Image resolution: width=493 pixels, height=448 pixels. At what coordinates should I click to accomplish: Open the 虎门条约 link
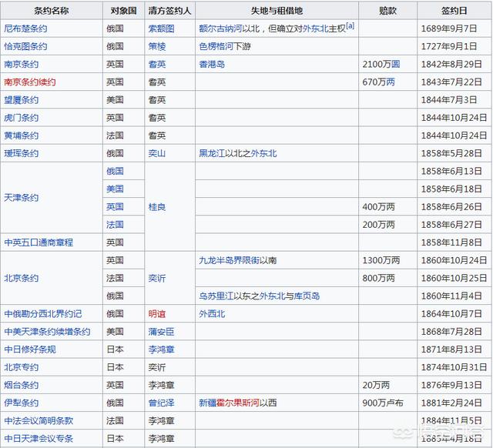tap(22, 118)
